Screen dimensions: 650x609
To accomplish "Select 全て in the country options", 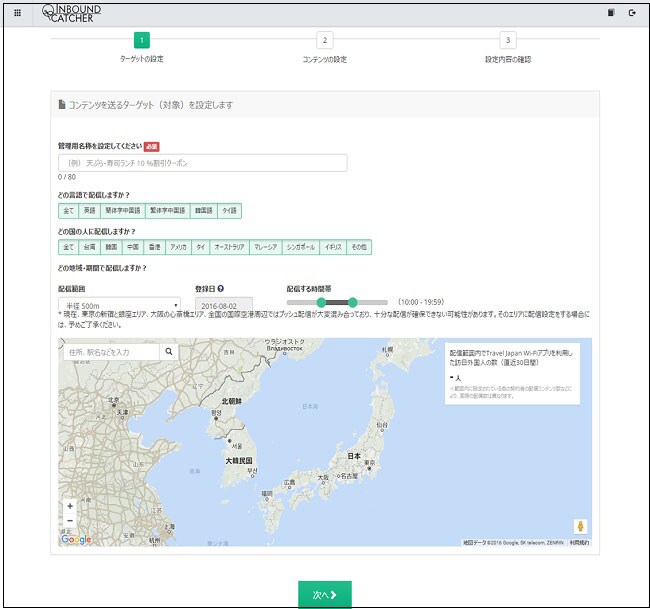I will click(69, 247).
